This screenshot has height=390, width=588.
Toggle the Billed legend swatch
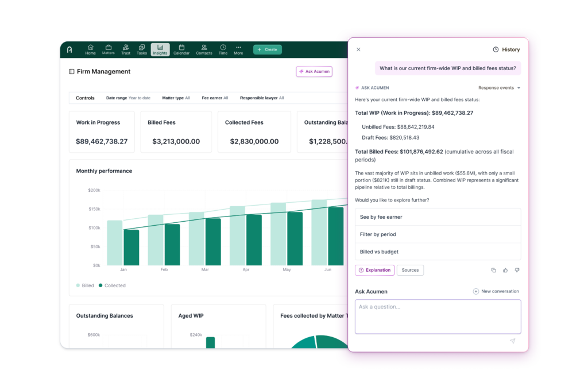click(78, 285)
